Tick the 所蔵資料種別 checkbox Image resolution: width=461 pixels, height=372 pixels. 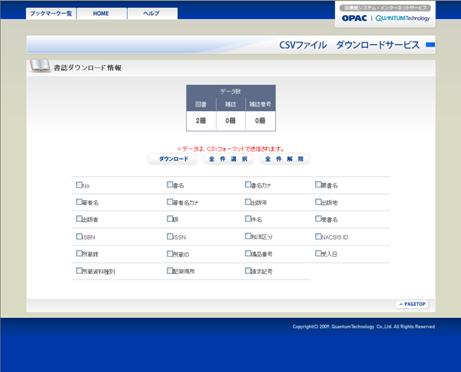[x=79, y=271]
